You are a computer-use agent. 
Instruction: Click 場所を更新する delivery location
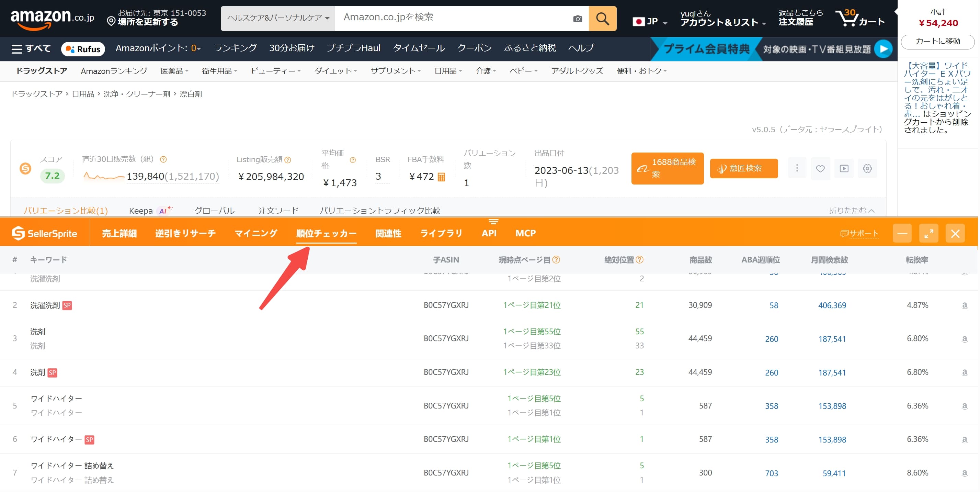148,22
